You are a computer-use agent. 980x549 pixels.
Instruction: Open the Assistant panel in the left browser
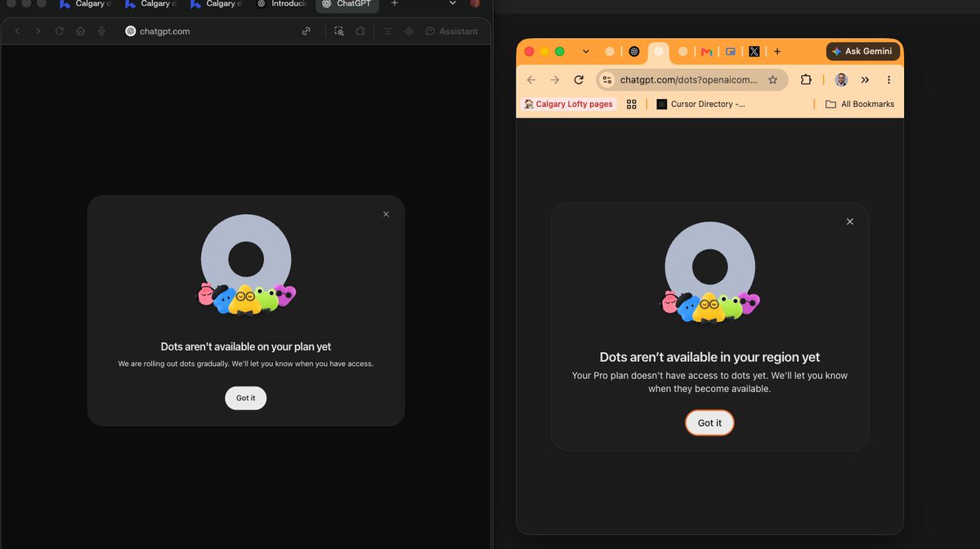[x=451, y=31]
